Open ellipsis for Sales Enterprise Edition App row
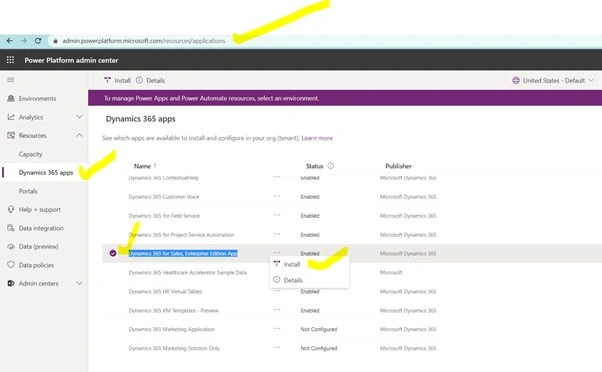This screenshot has height=372, width=602. click(x=277, y=253)
